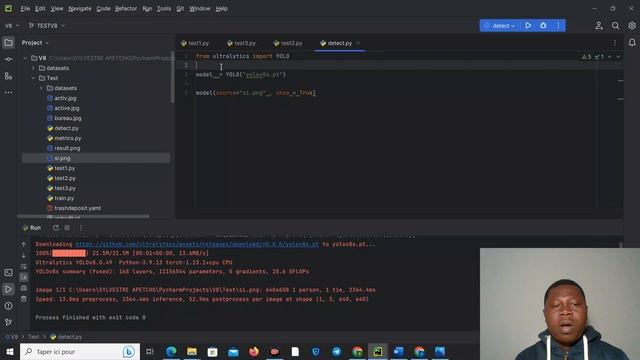Open the Structure tool window icon
Image resolution: width=640 pixels, height=360 pixels.
point(8,76)
